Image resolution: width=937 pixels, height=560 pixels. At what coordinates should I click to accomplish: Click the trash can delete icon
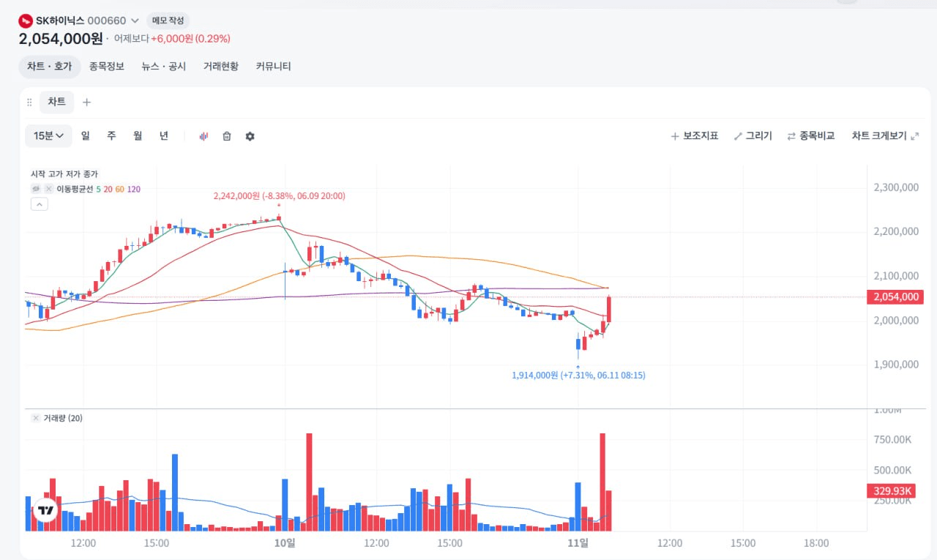click(x=227, y=136)
